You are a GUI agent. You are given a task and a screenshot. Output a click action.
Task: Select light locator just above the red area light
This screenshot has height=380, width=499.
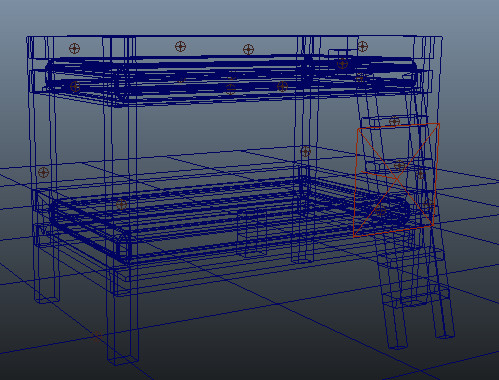394,121
